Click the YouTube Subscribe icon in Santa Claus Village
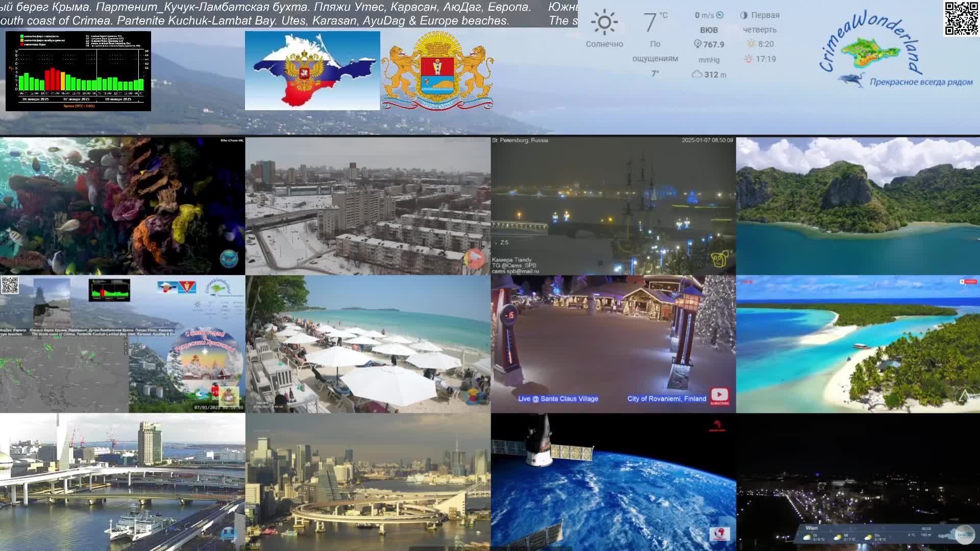The width and height of the screenshot is (980, 551). (x=720, y=396)
